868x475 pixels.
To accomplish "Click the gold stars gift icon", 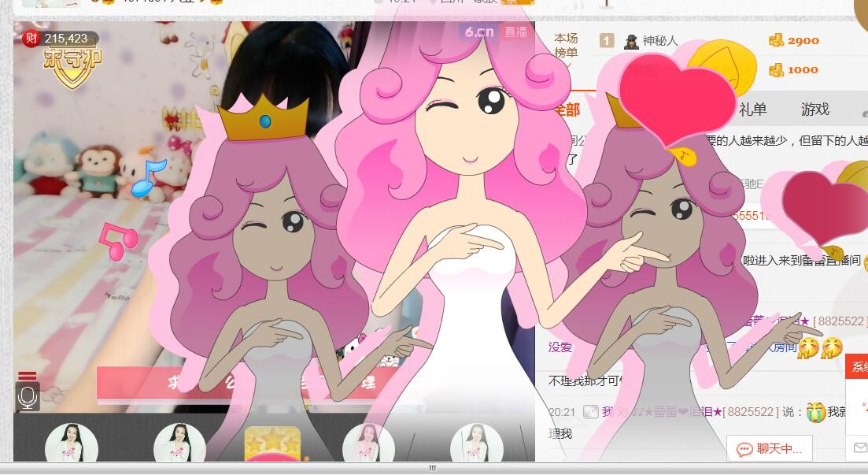I will 273,444.
